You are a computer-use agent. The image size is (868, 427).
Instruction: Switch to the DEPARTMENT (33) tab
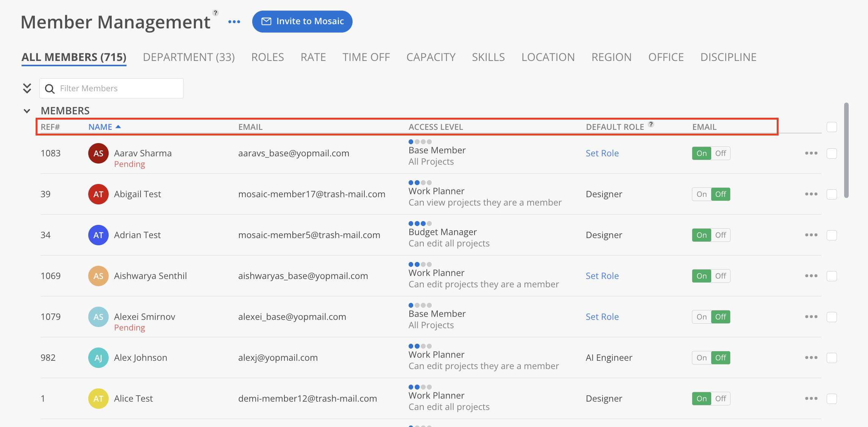tap(189, 57)
